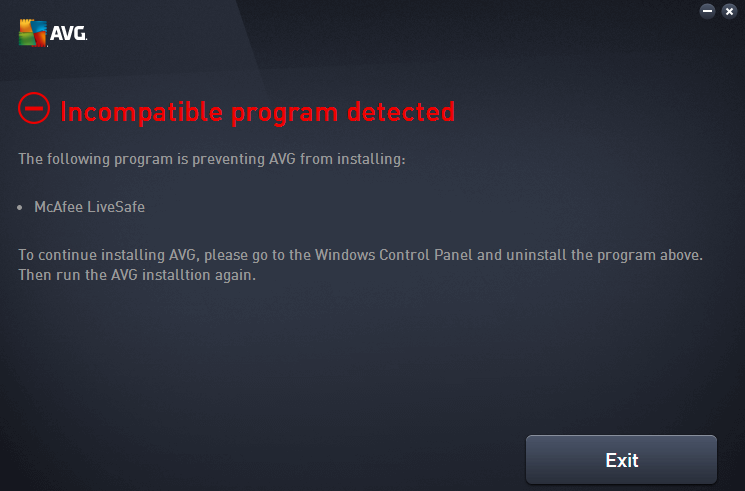
Task: Click the word Incompatible in the red heading
Action: tap(142, 113)
